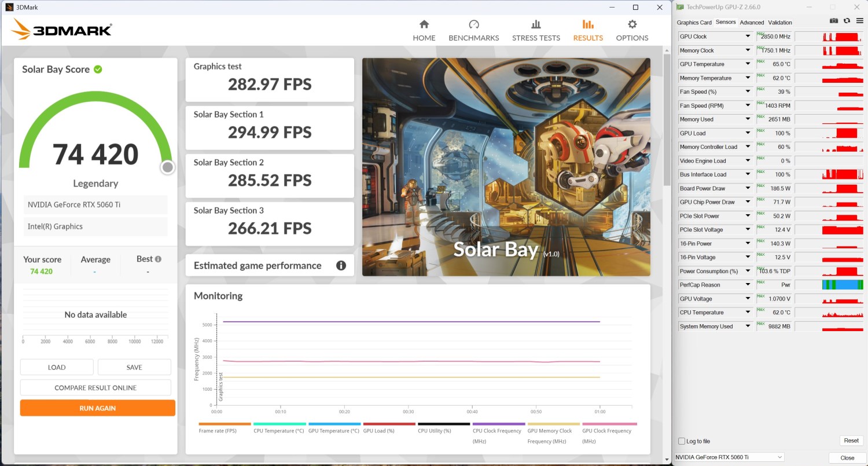868x466 pixels.
Task: Open the Options gear icon
Action: (632, 24)
